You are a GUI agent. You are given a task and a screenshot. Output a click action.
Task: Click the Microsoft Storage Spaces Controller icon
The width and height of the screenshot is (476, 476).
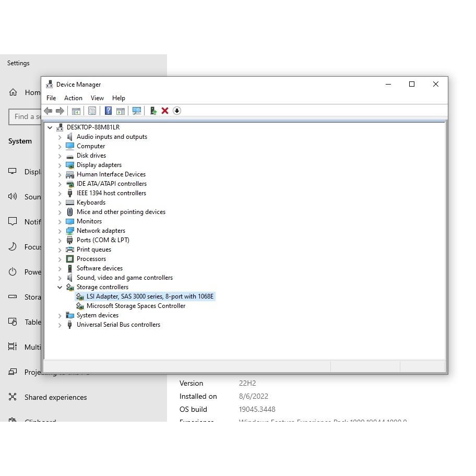pyautogui.click(x=80, y=306)
